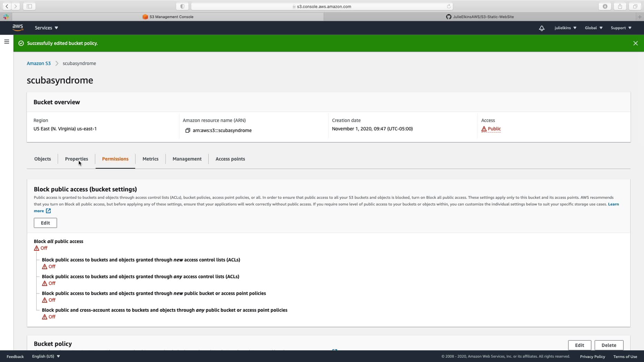644x362 pixels.
Task: Click the Safari share icon
Action: click(620, 6)
